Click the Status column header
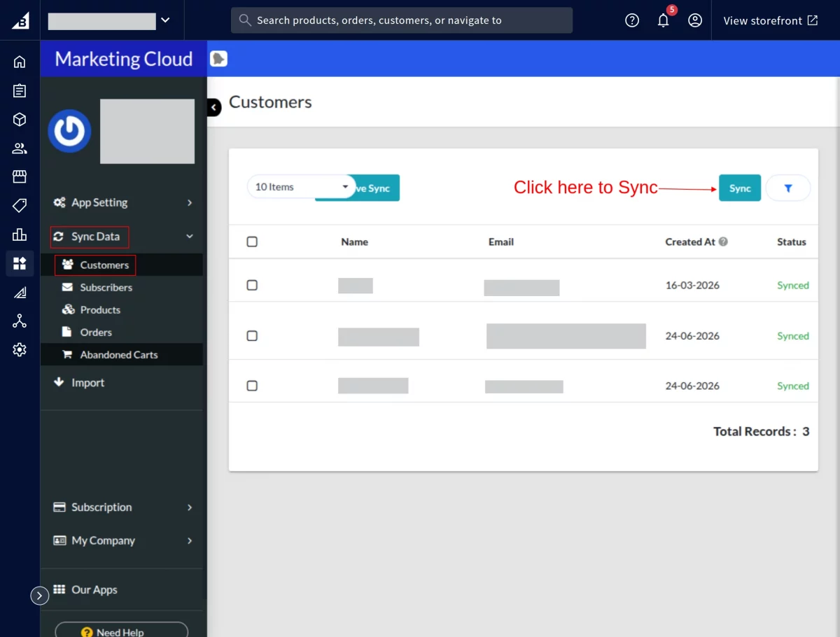840x637 pixels. coord(792,241)
